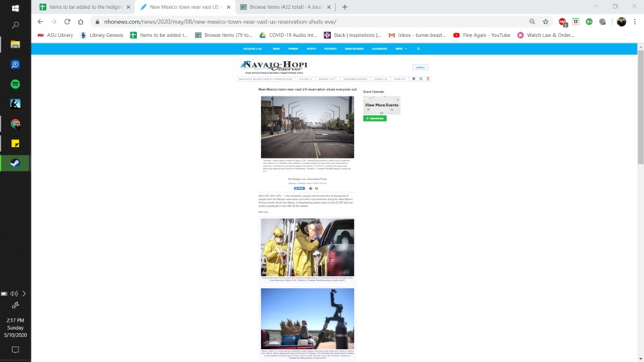
Task: Click the search magnifier in the site navigation
Action: click(x=419, y=49)
